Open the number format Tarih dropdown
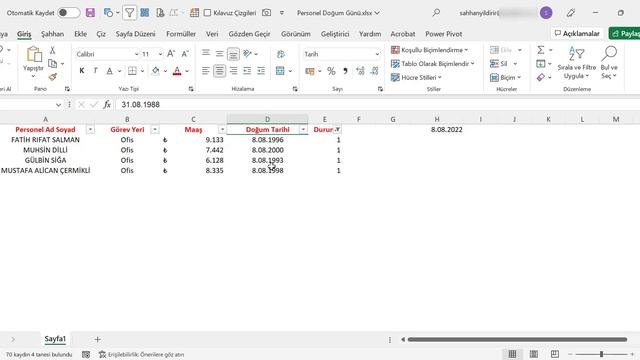Screen dimensions: 640x360 pyautogui.click(x=377, y=54)
